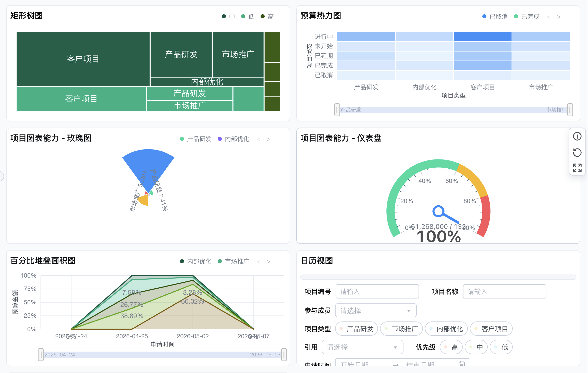Click the heatmap zoom slider left handle
The height and width of the screenshot is (373, 588).
[337, 110]
